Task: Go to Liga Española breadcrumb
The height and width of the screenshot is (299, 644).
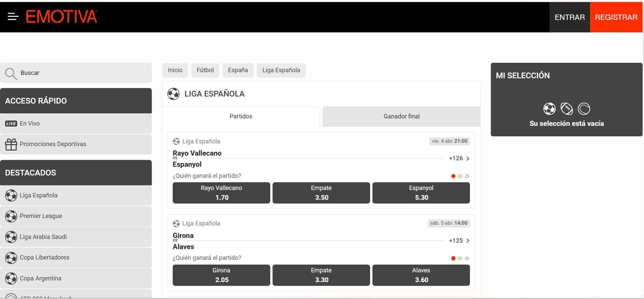Action: [281, 70]
